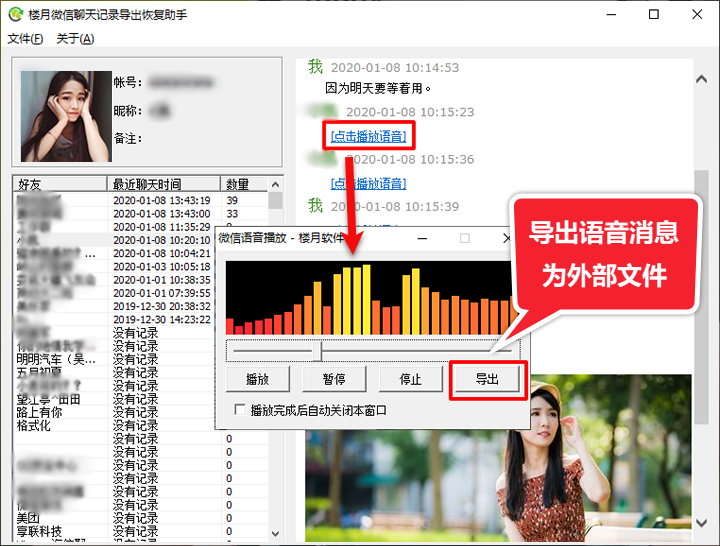Click friend list scroll down arrow
720x546 pixels.
pos(275,533)
